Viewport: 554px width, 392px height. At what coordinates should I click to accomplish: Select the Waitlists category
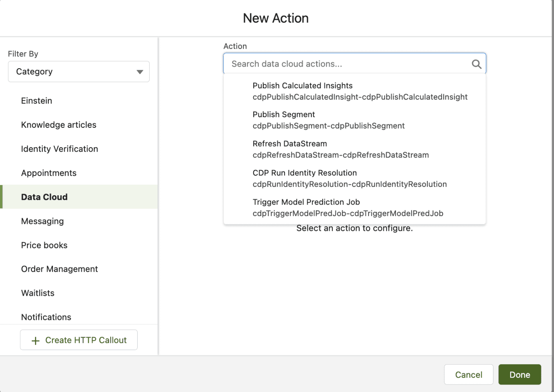coord(79,293)
